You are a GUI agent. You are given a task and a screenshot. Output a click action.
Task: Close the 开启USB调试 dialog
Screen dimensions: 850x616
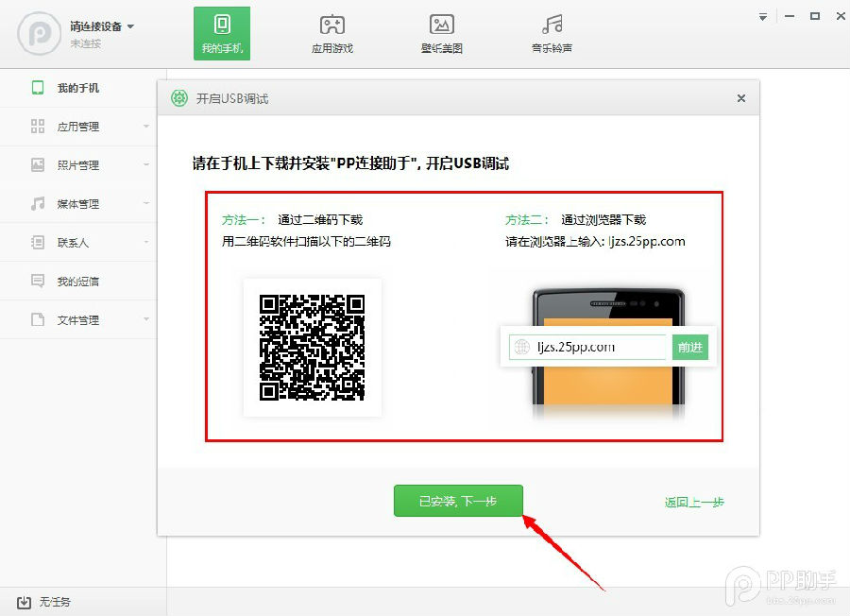pos(741,98)
